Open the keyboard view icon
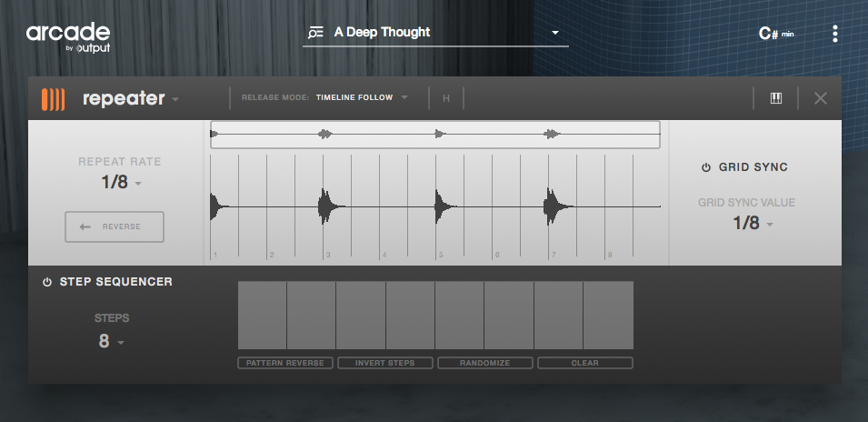Viewport: 868px width, 422px height. pyautogui.click(x=776, y=98)
